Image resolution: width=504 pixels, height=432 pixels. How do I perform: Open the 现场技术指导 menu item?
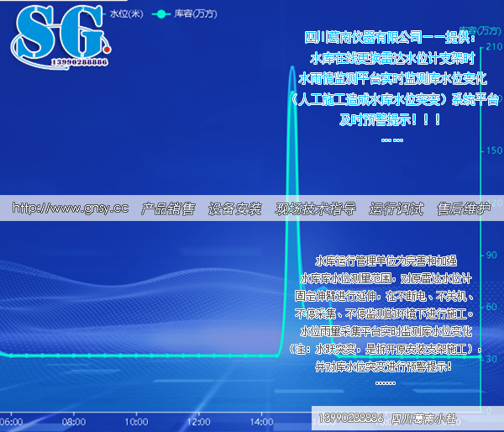[316, 208]
